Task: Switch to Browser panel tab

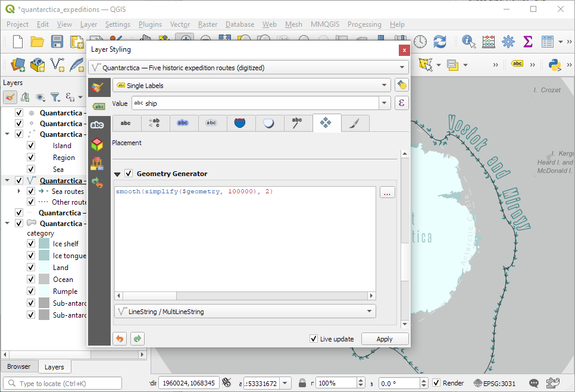Action: click(18, 366)
